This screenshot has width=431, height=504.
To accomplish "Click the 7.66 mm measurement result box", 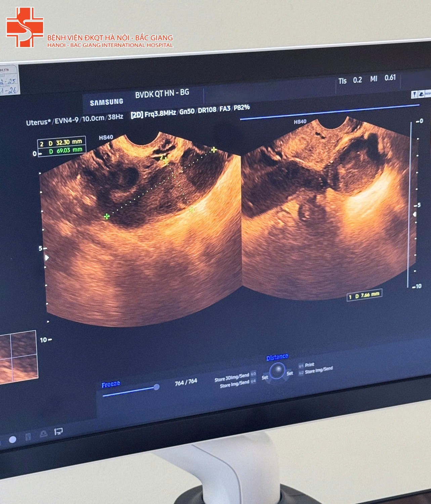I will 364,295.
